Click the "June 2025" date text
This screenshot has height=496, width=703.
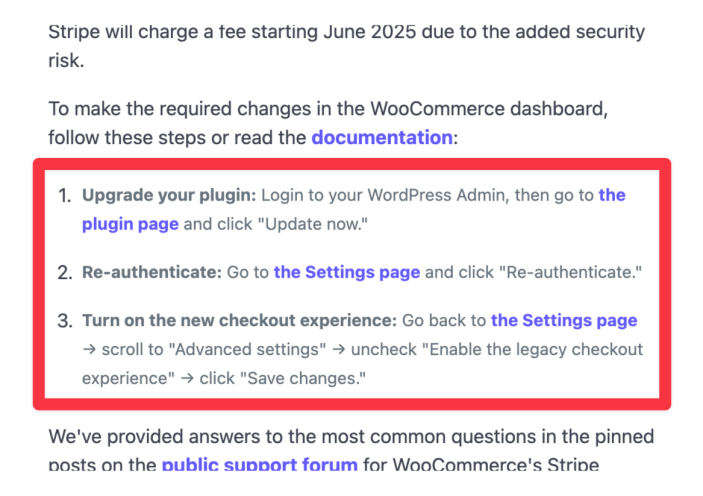pyautogui.click(x=364, y=32)
